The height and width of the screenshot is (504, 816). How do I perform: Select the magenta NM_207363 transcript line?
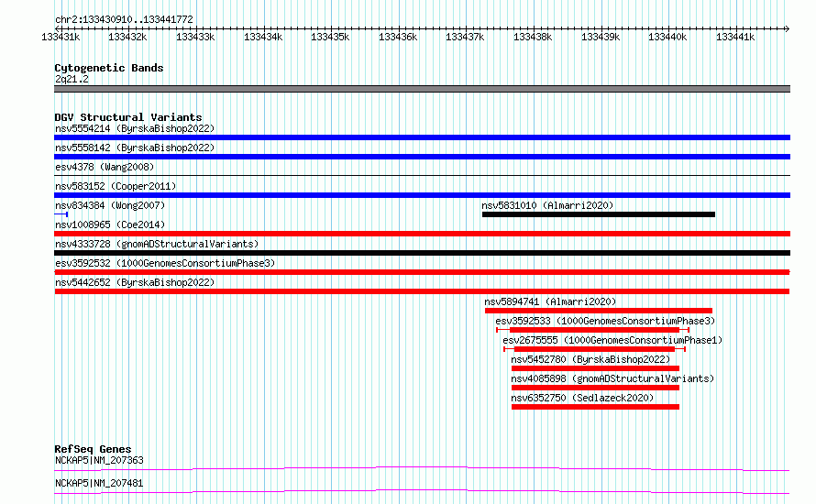pyautogui.click(x=422, y=468)
